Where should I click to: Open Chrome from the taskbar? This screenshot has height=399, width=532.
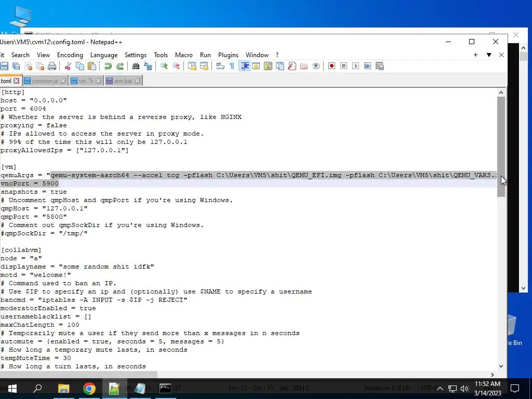click(x=89, y=389)
